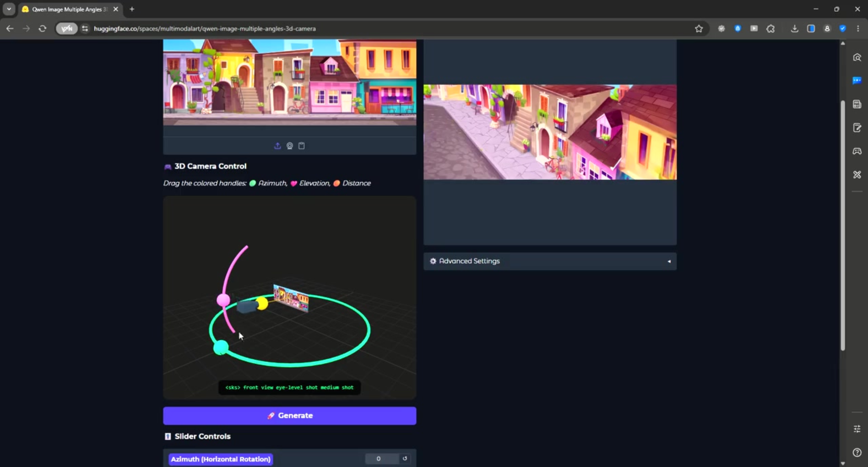Open the browser three-dot menu

click(858, 29)
